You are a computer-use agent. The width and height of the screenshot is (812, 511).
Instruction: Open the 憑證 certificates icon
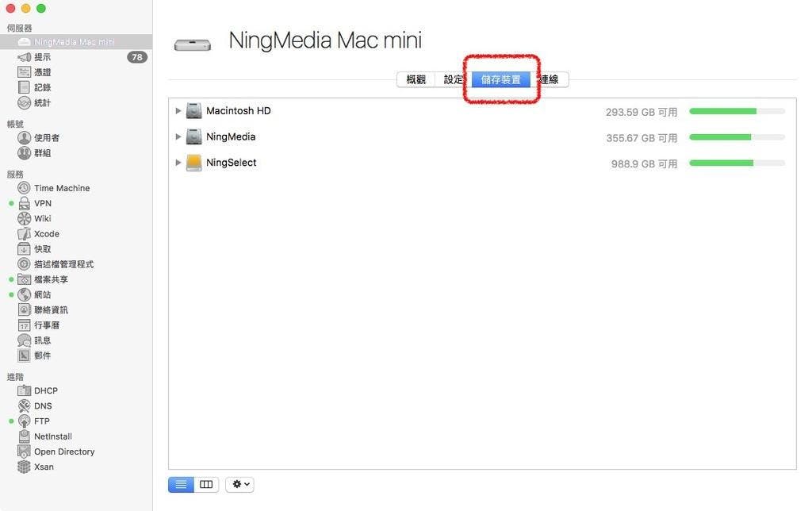(25, 72)
